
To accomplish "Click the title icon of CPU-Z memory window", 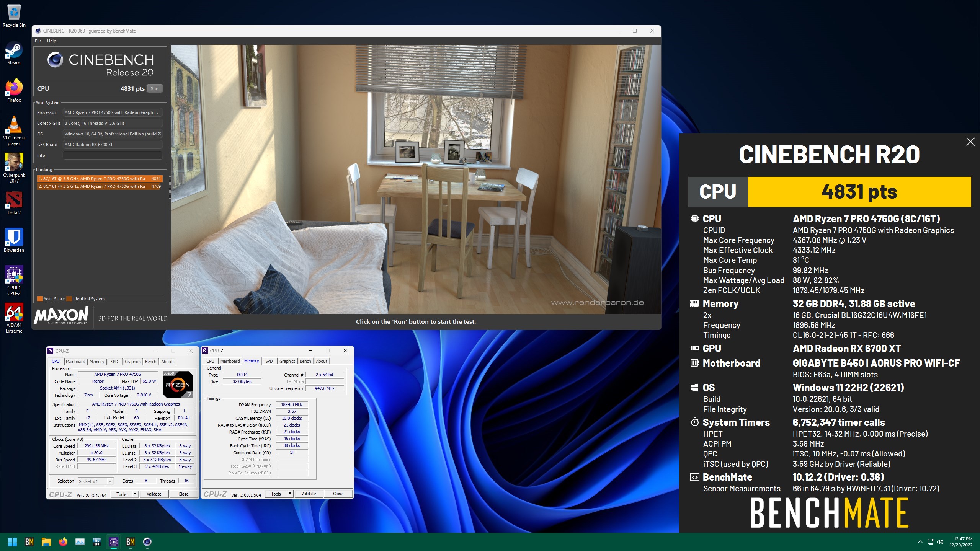I will pyautogui.click(x=205, y=350).
